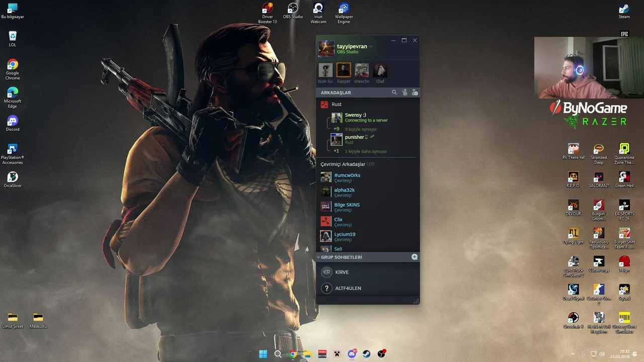The width and height of the screenshot is (644, 362).
Task: Open Steam from the taskbar
Action: 367,354
